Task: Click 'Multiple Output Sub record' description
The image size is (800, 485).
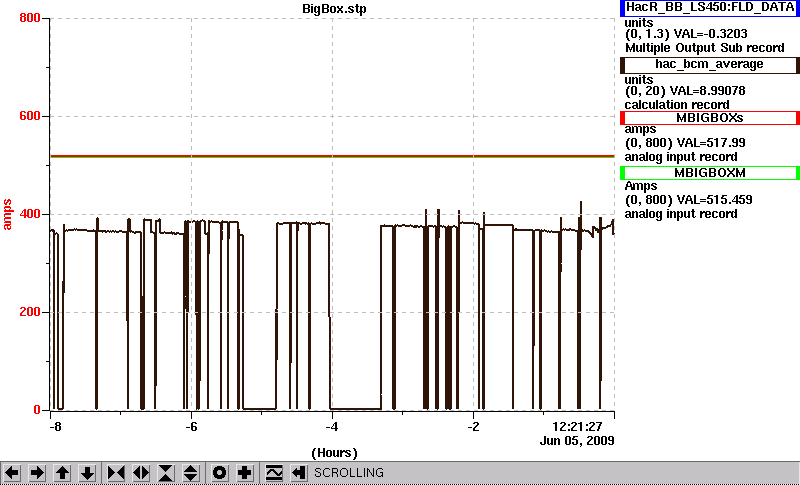Action: click(705, 48)
